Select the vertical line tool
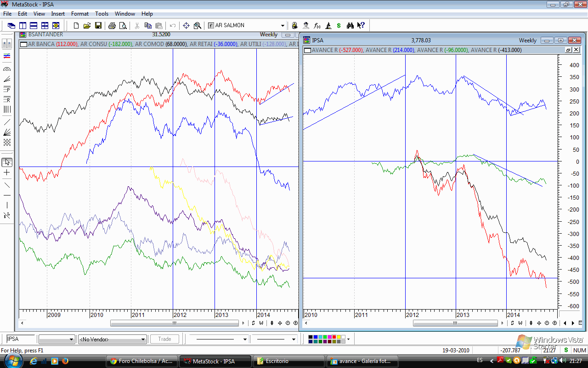Image resolution: width=588 pixels, height=368 pixels. click(x=7, y=205)
